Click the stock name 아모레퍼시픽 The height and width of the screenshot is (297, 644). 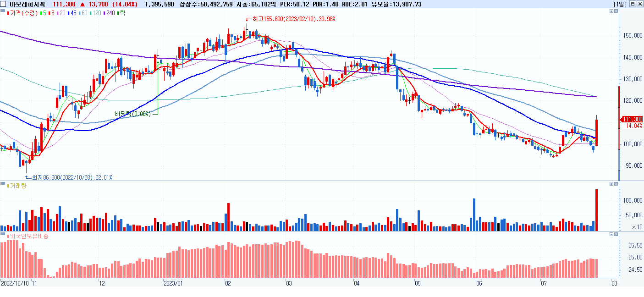tap(28, 4)
